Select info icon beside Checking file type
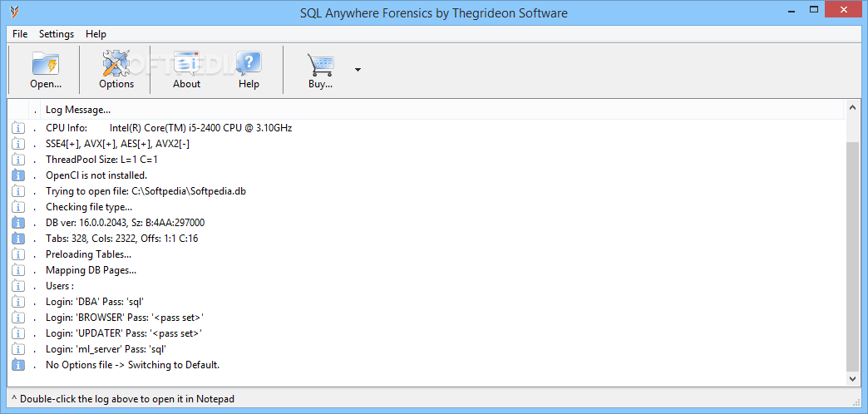The height and width of the screenshot is (414, 868). point(18,207)
